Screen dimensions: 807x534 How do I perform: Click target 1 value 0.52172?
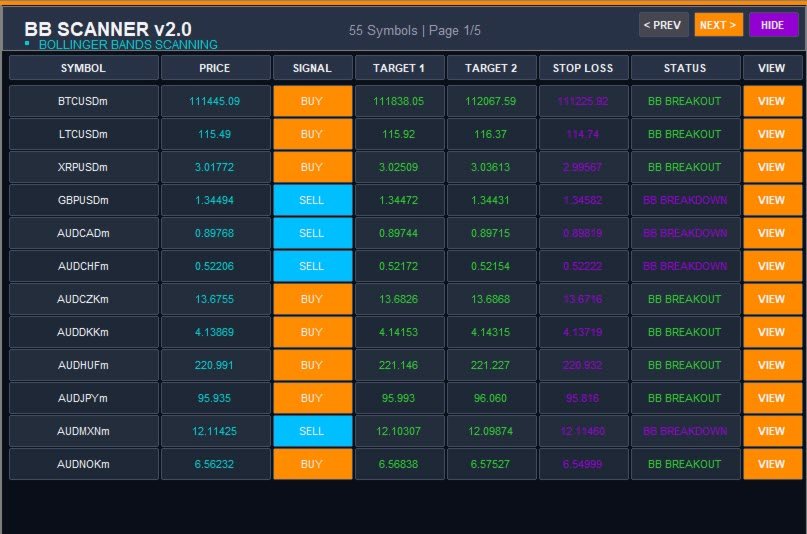pyautogui.click(x=398, y=265)
